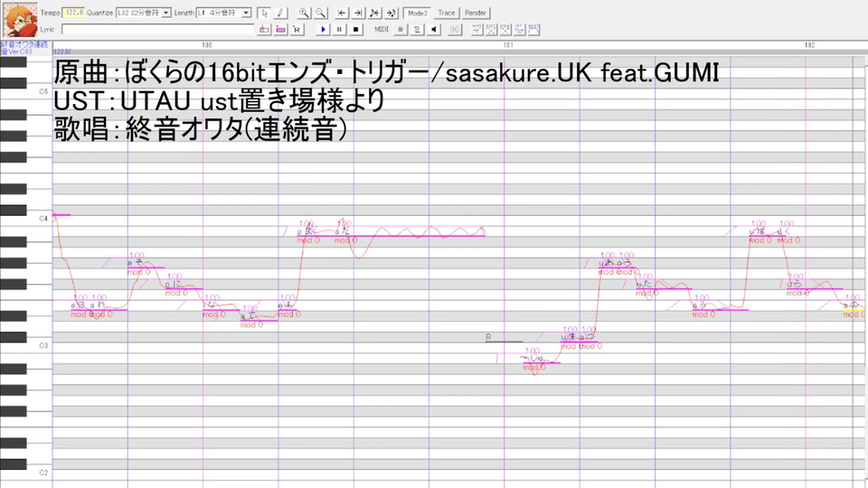Start playback with the blue play button
Image resolution: width=868 pixels, height=488 pixels.
[323, 29]
